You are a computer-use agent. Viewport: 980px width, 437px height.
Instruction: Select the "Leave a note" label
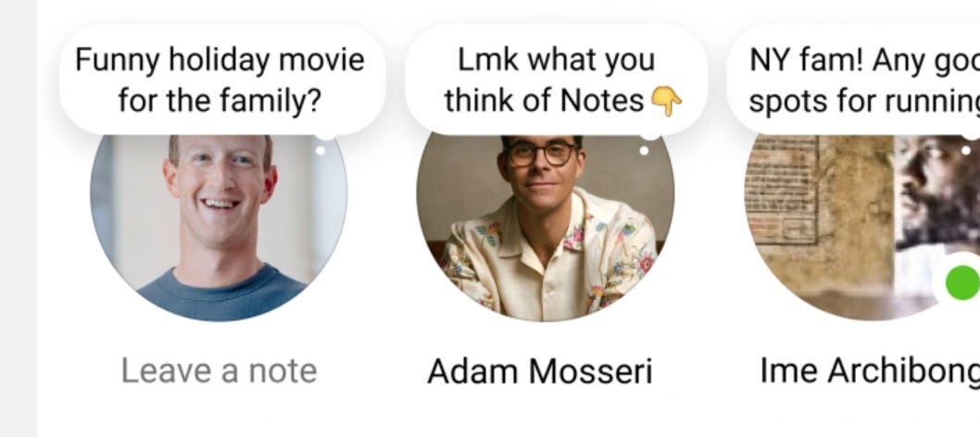[219, 371]
